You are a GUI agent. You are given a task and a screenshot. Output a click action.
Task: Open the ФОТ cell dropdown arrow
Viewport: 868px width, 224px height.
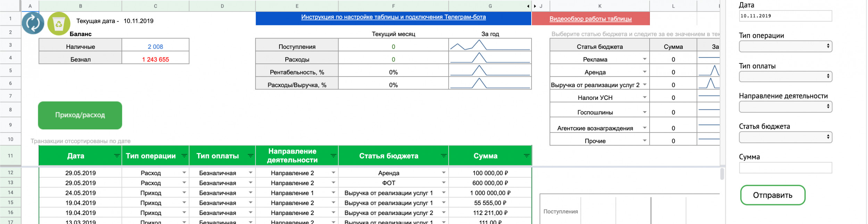click(x=443, y=183)
